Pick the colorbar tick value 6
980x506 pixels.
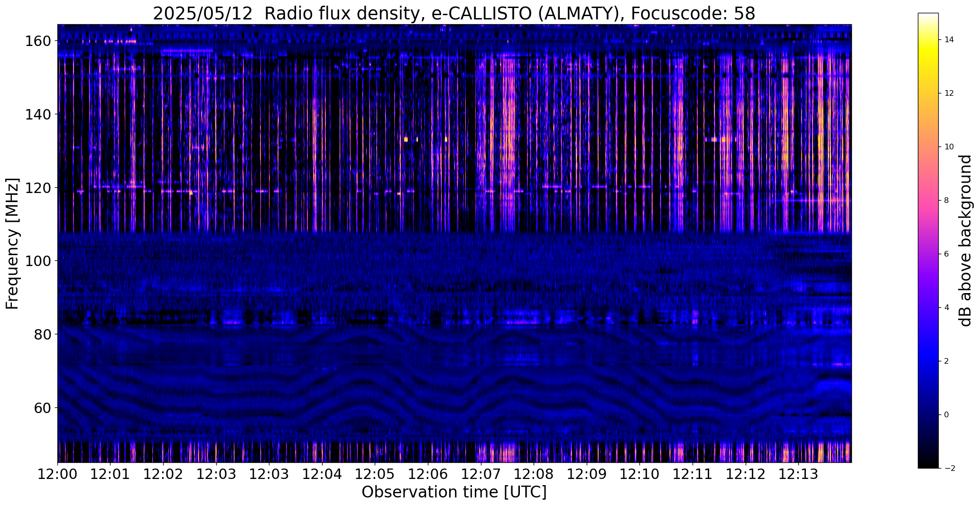(946, 254)
